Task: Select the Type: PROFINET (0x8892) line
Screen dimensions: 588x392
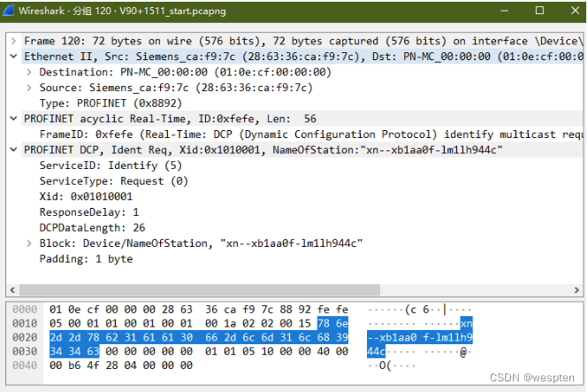Action: coord(111,104)
